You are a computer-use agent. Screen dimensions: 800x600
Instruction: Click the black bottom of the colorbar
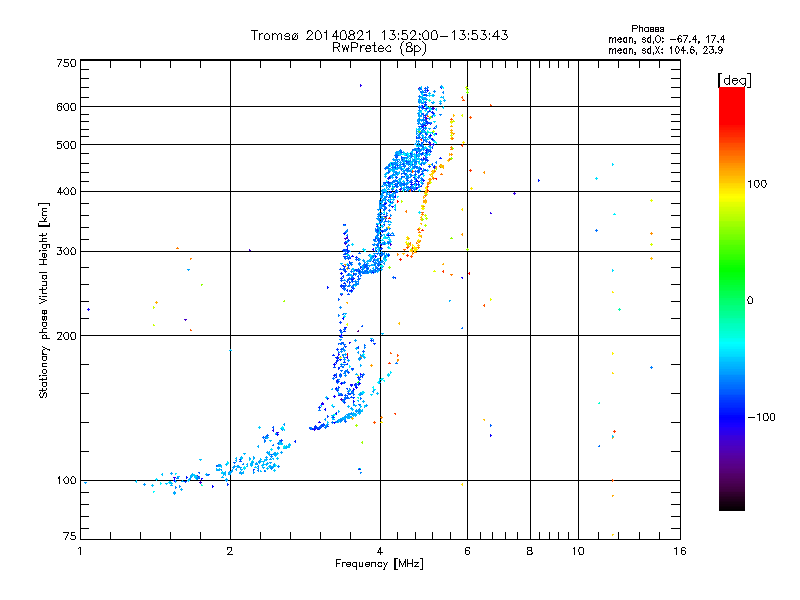[x=732, y=503]
